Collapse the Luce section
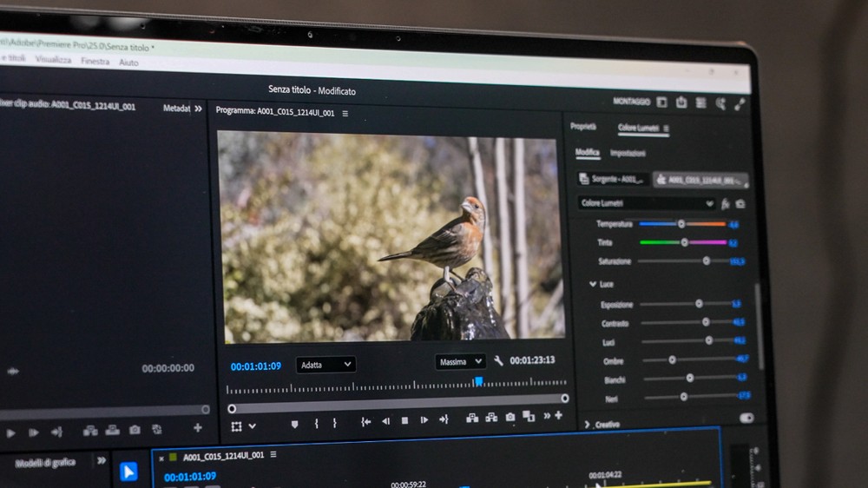868x488 pixels. tap(592, 284)
